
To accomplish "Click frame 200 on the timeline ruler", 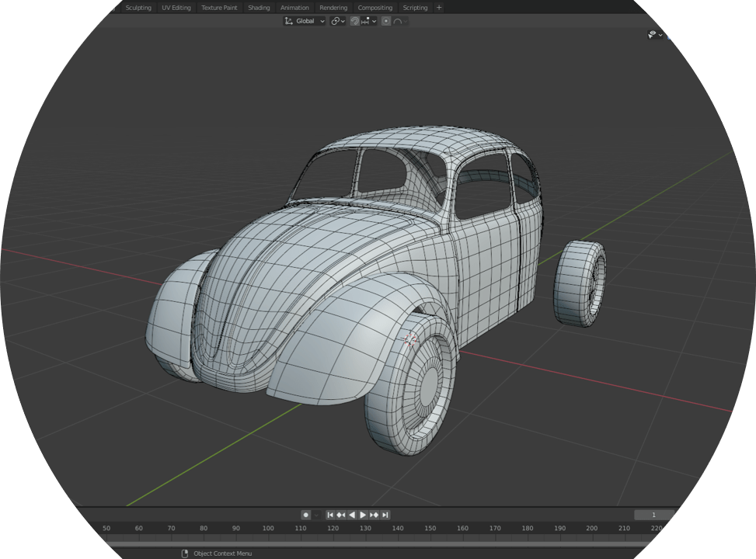I will point(591,528).
